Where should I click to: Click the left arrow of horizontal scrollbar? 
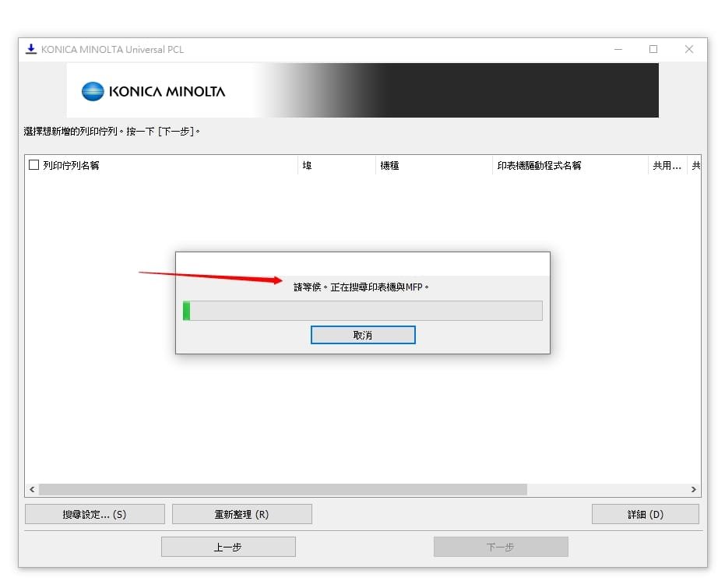[32, 490]
